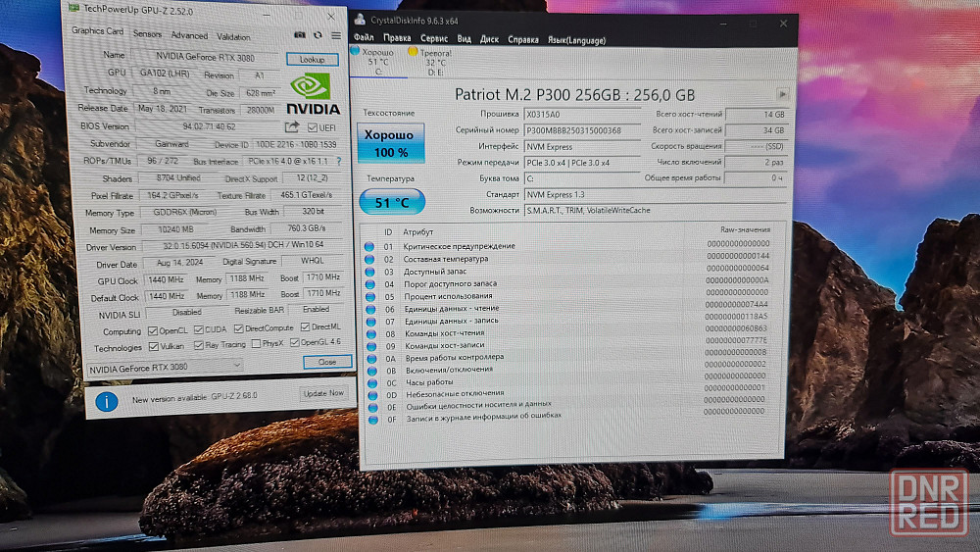
Task: Open the Диск menu
Action: click(x=489, y=39)
